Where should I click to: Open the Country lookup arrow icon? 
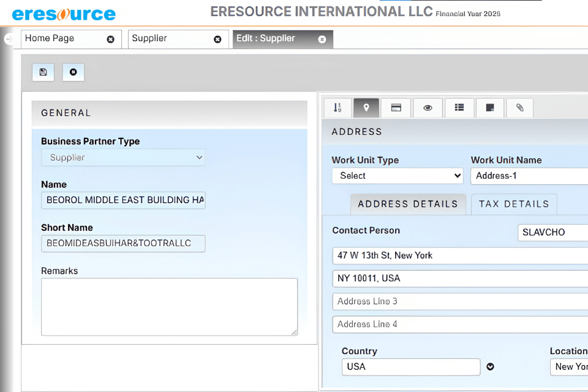[x=490, y=367]
